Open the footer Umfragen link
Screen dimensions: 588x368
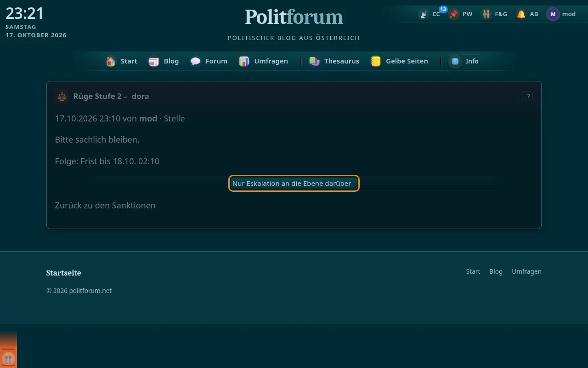click(526, 271)
